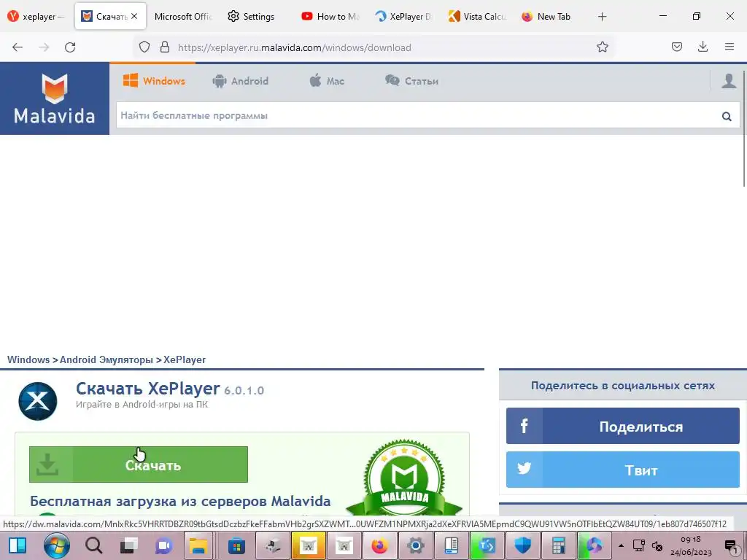Open widgets panel icon on taskbar
The image size is (747, 560).
pos(18,545)
